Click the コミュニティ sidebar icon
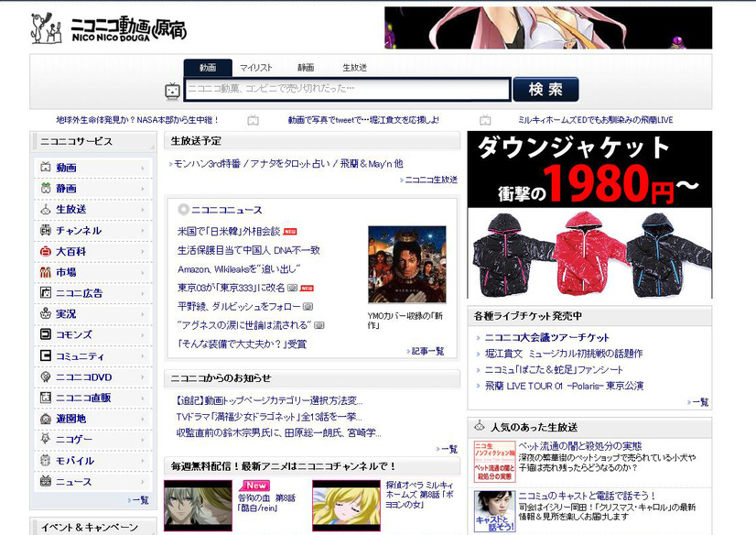 [x=46, y=355]
